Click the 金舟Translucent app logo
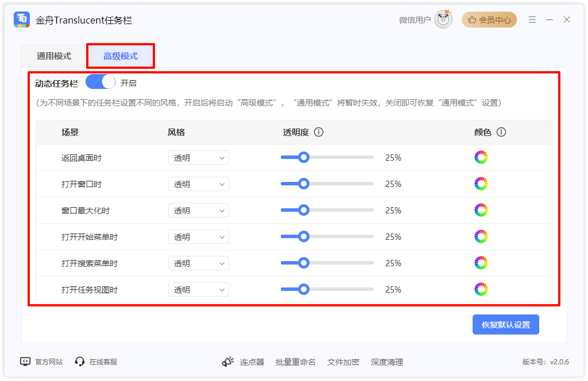This screenshot has height=381, width=588. (x=21, y=19)
